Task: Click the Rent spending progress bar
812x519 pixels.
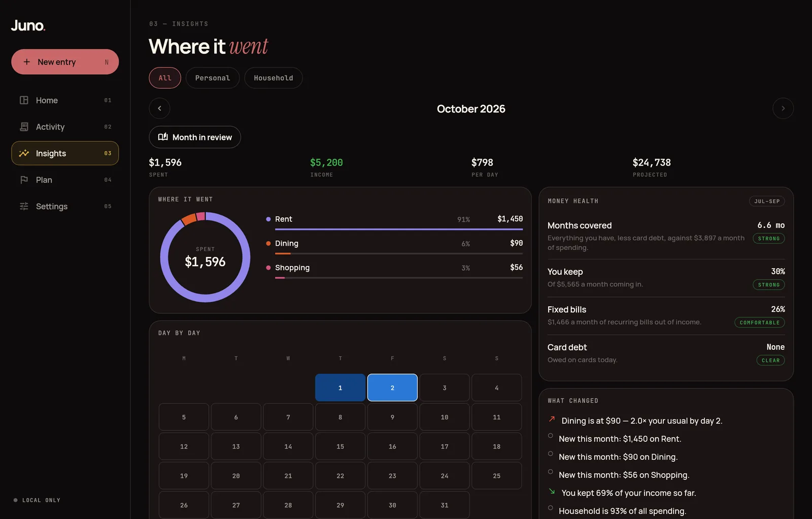Action: pos(399,229)
